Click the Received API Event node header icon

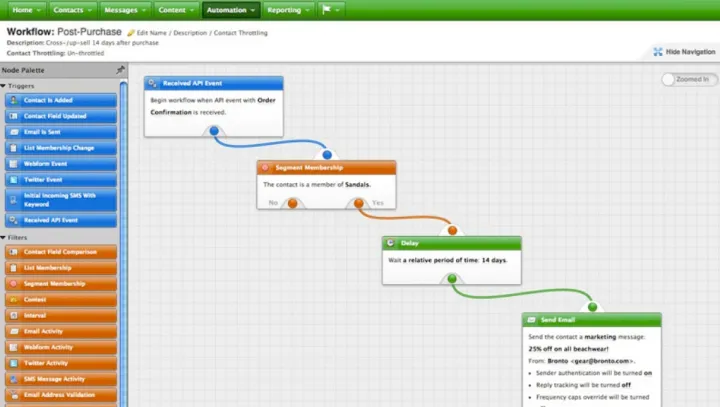pyautogui.click(x=152, y=83)
